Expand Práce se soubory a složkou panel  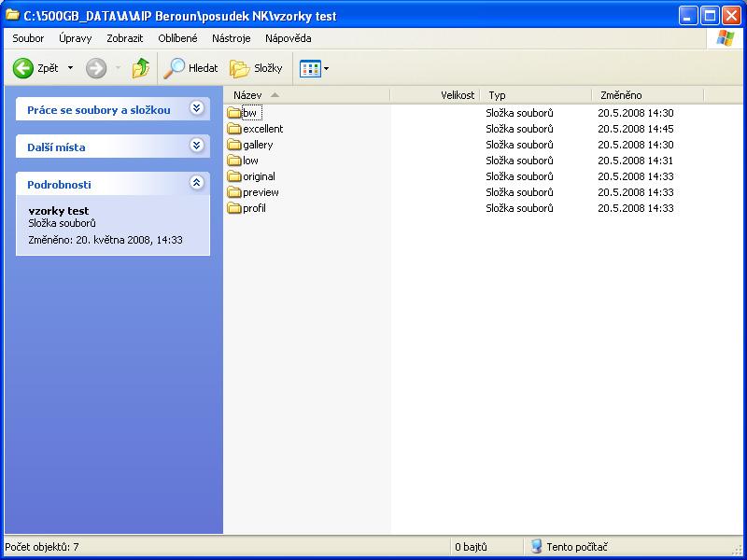(196, 108)
